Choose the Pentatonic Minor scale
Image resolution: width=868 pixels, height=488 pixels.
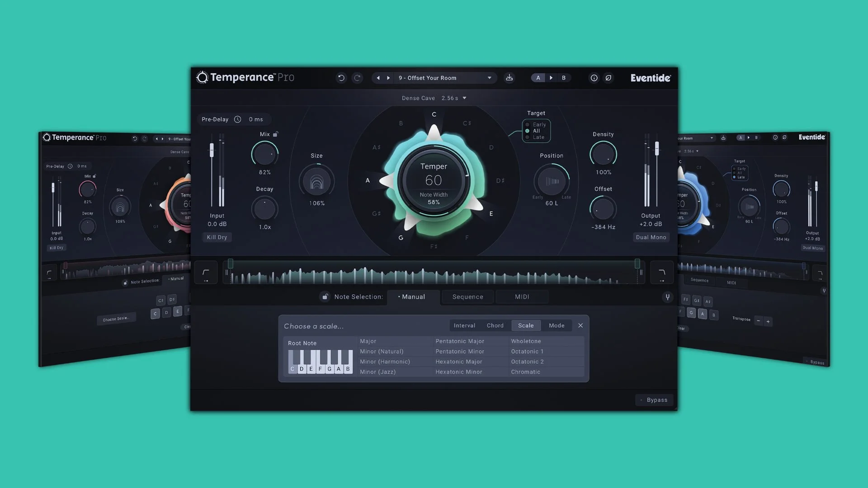pos(459,352)
